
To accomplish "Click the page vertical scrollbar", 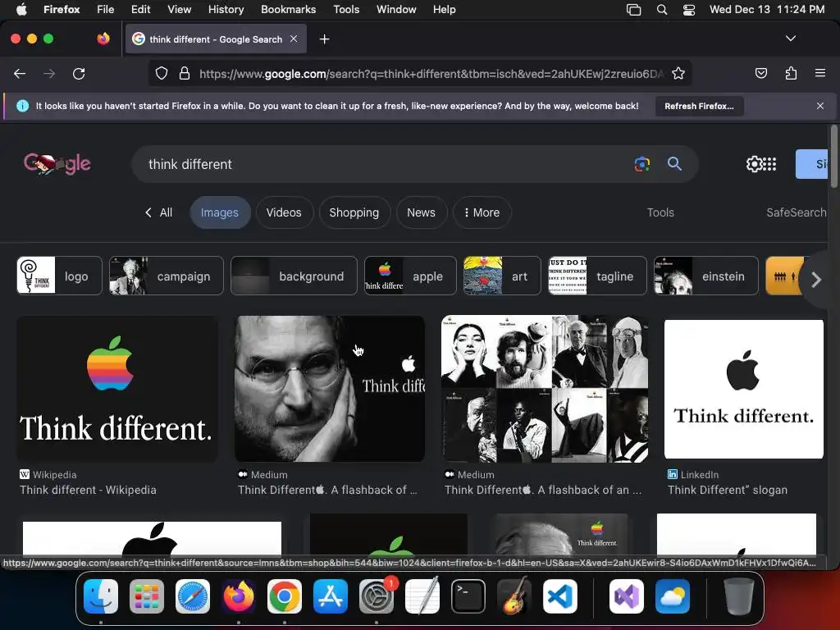I will click(x=833, y=157).
